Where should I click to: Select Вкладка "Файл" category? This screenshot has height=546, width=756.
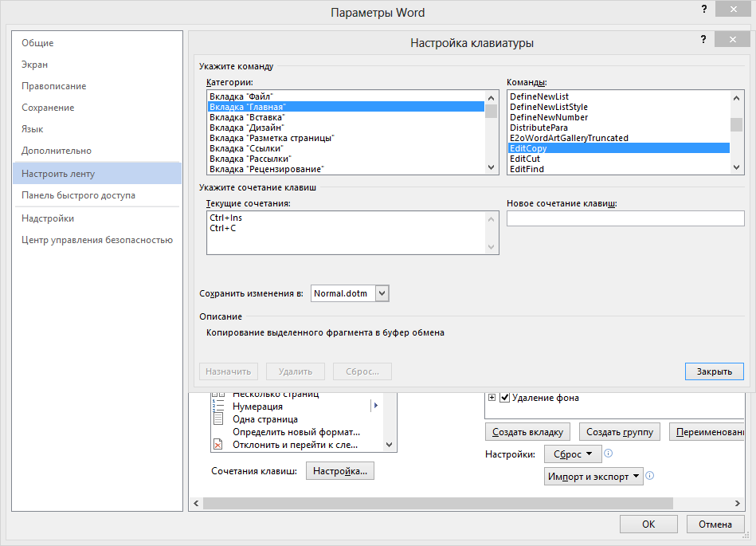pyautogui.click(x=346, y=96)
